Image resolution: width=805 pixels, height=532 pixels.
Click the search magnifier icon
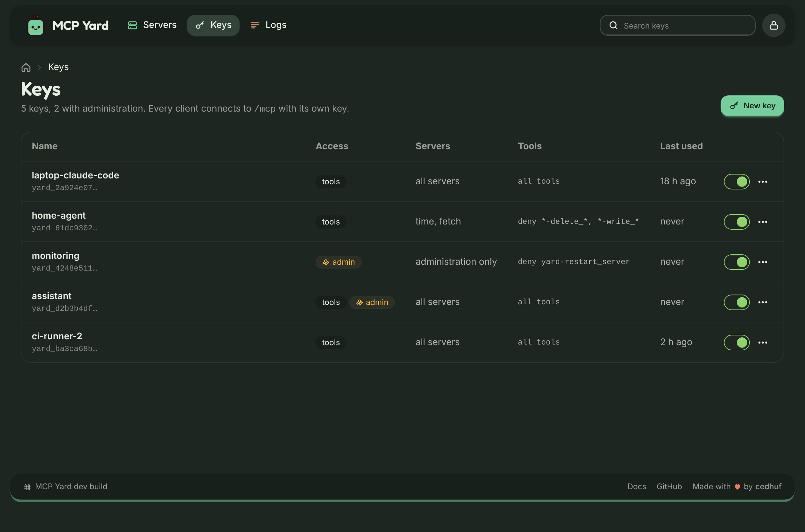tap(613, 25)
